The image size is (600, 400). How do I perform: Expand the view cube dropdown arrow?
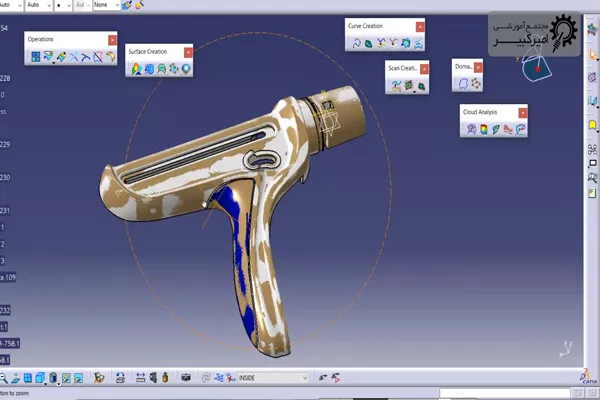pos(46,384)
